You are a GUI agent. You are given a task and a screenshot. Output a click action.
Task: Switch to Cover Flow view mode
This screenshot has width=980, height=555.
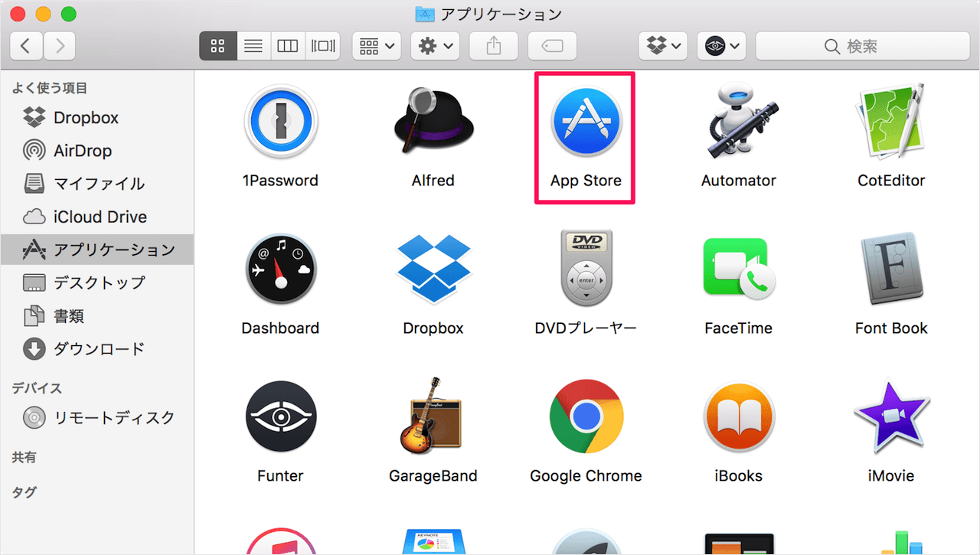(x=323, y=46)
